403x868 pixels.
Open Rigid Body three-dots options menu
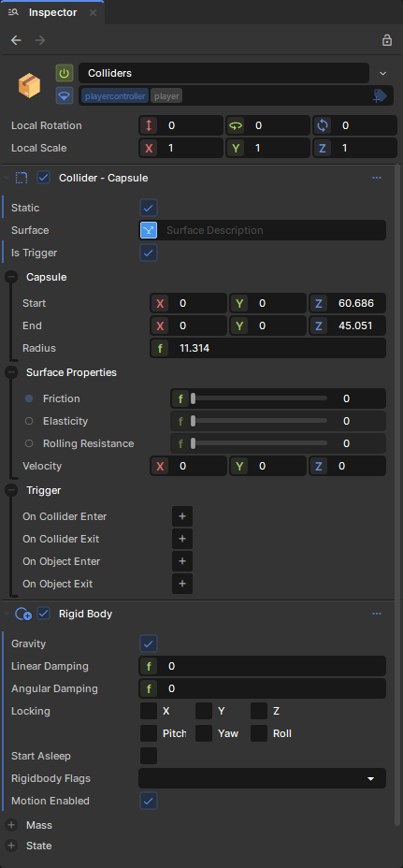tap(377, 614)
